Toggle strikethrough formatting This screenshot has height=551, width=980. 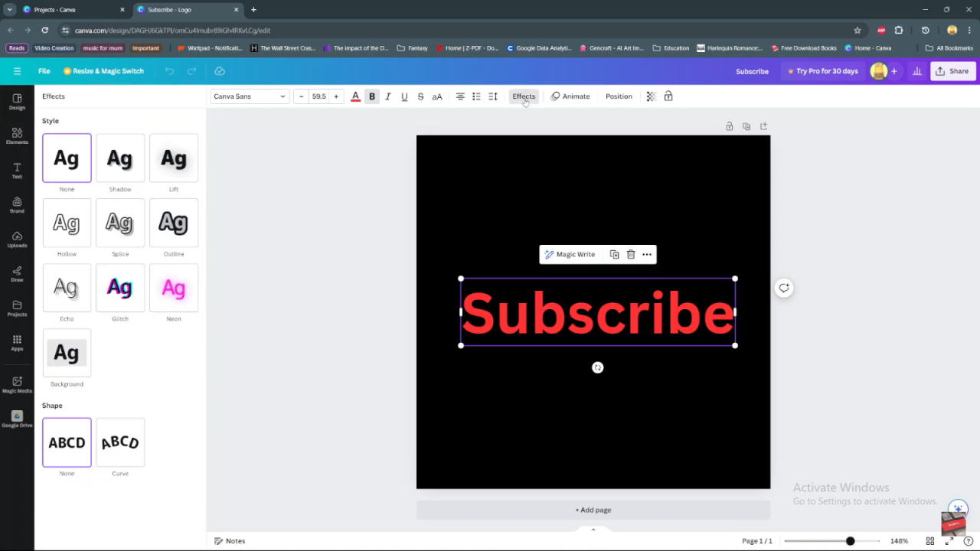pos(420,96)
